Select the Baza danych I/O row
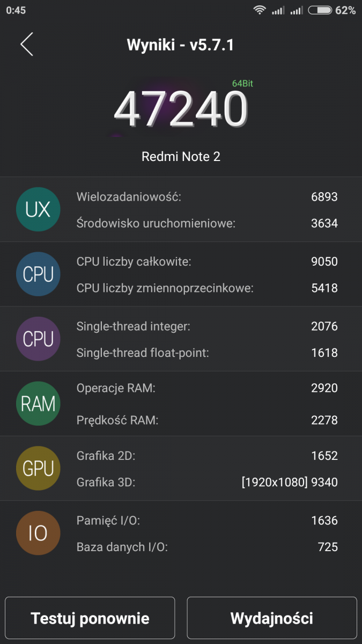The height and width of the screenshot is (644, 362). tap(207, 547)
